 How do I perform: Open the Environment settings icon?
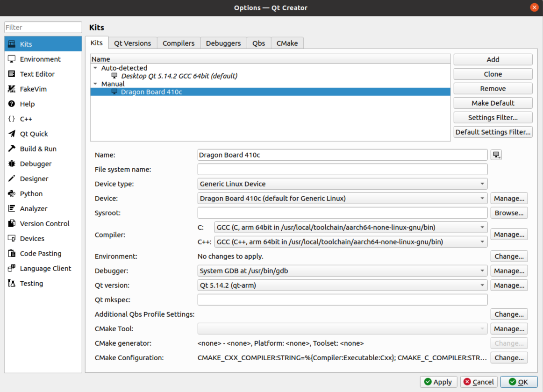point(12,59)
